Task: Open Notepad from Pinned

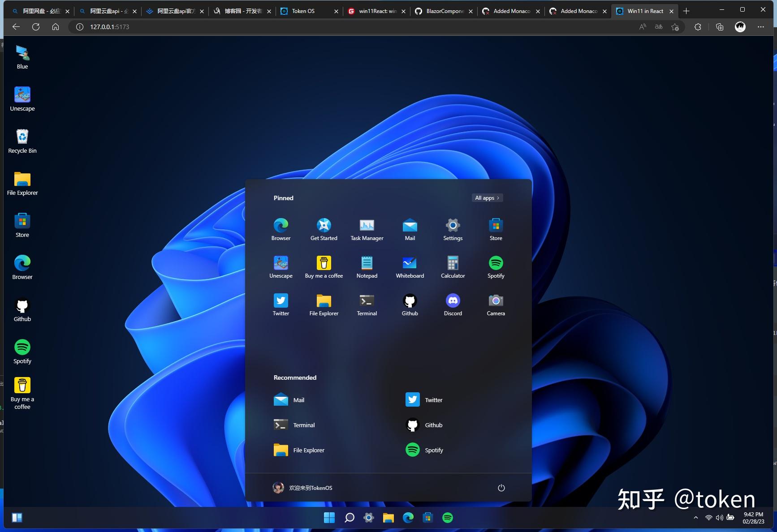Action: (367, 267)
